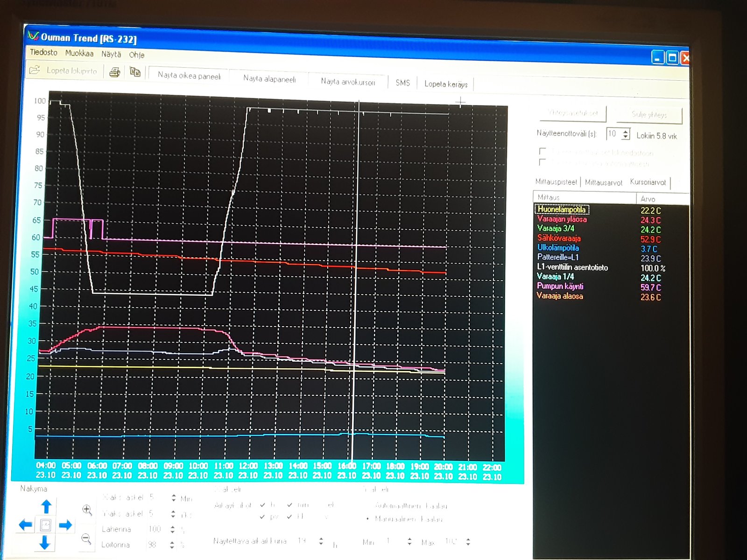747x560 pixels.
Task: Reset the view with the center icon between the arrows
Action: point(46,525)
